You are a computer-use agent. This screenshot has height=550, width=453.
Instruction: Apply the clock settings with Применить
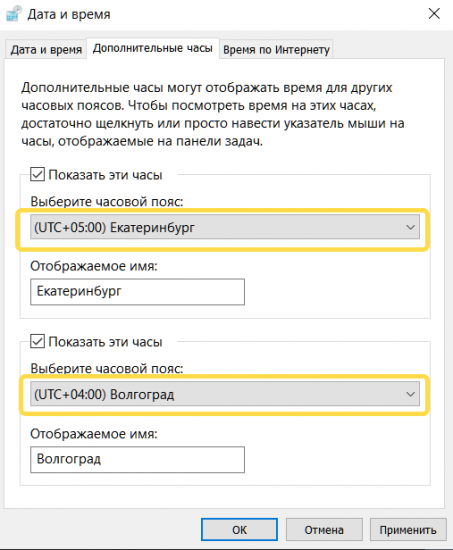tap(408, 530)
